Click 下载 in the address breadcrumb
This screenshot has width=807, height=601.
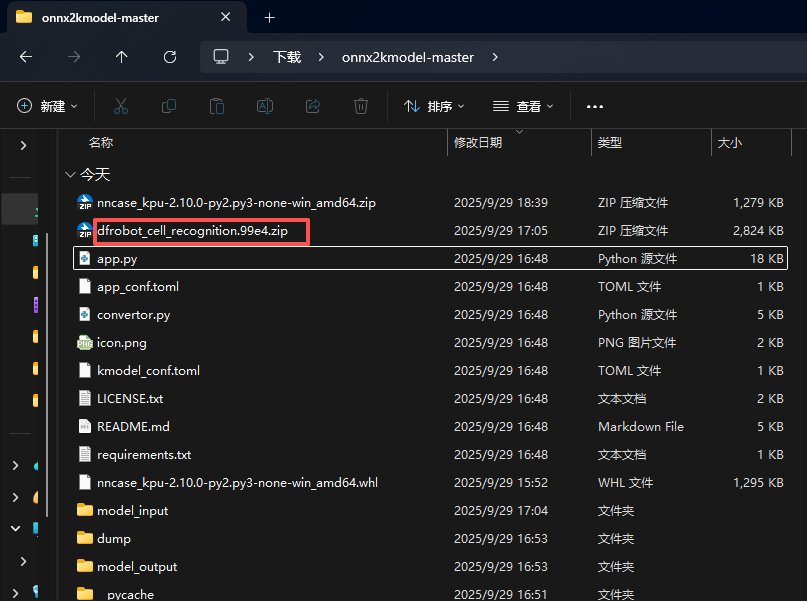tap(287, 57)
